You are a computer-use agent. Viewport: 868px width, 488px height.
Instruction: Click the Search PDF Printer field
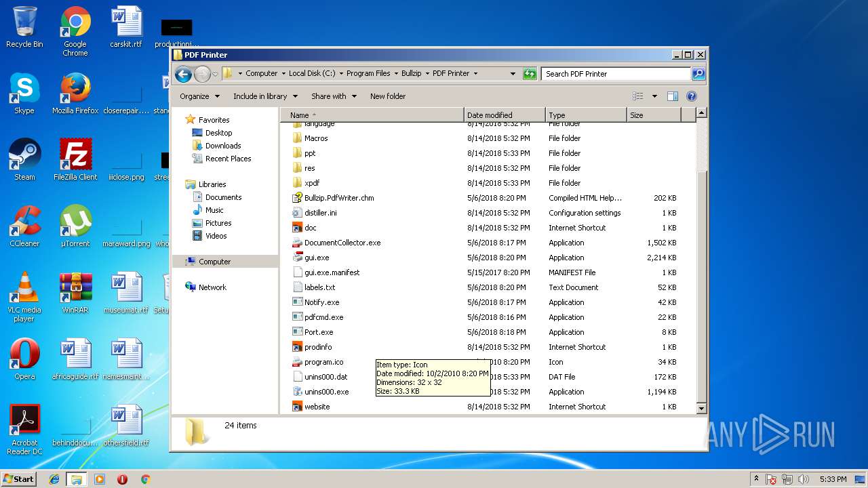click(616, 74)
